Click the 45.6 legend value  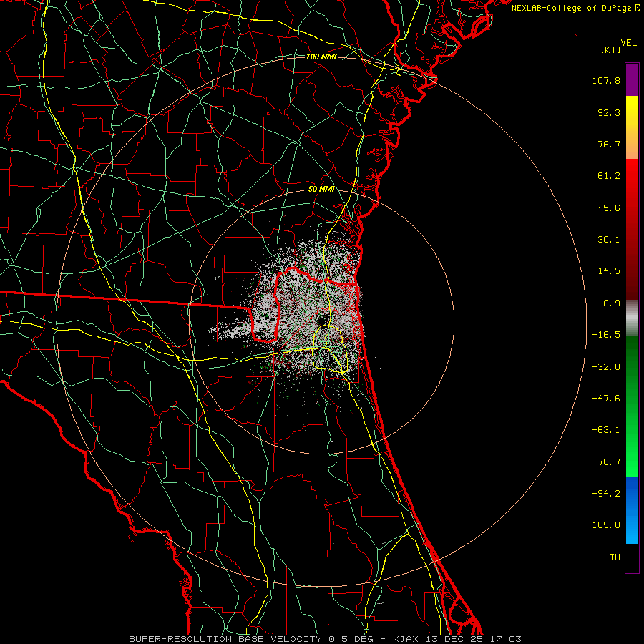pyautogui.click(x=609, y=208)
